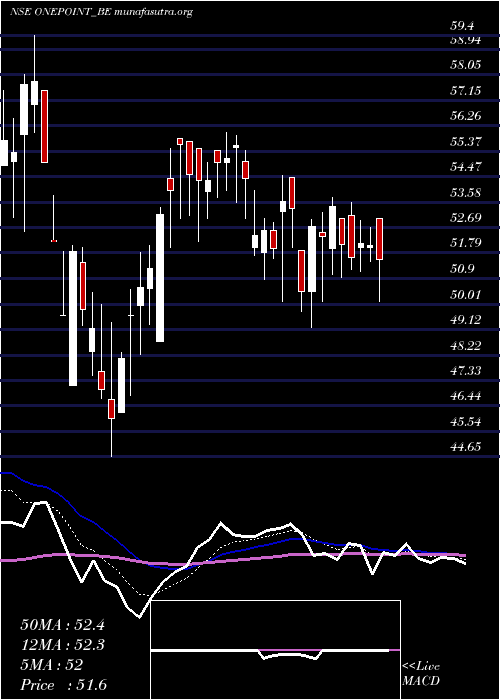Image resolution: width=500 pixels, height=700 pixels.
Task: Click the 48.22 price axis label
Action: [x=466, y=346]
